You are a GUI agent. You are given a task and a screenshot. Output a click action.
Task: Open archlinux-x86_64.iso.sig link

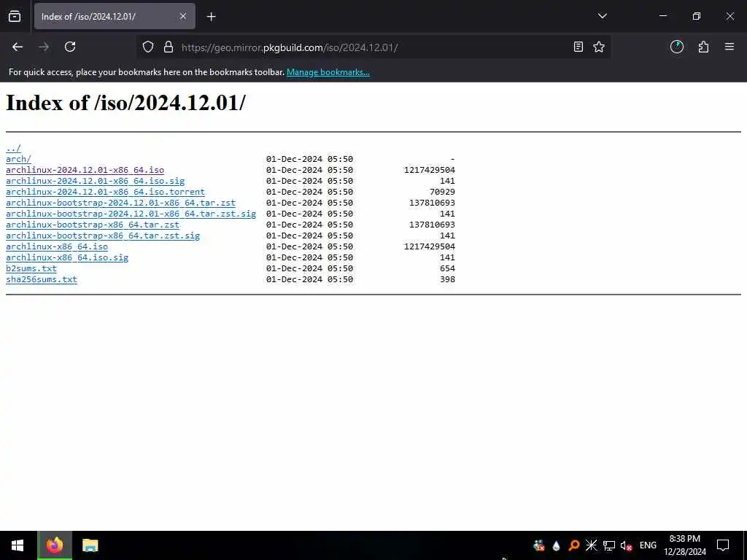pos(67,257)
